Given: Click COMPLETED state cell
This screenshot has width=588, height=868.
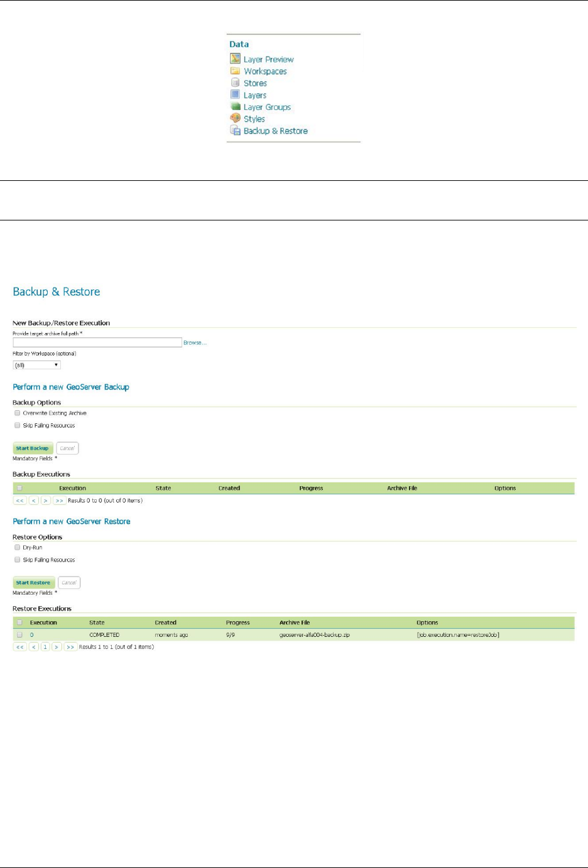Looking at the screenshot, I should click(104, 635).
